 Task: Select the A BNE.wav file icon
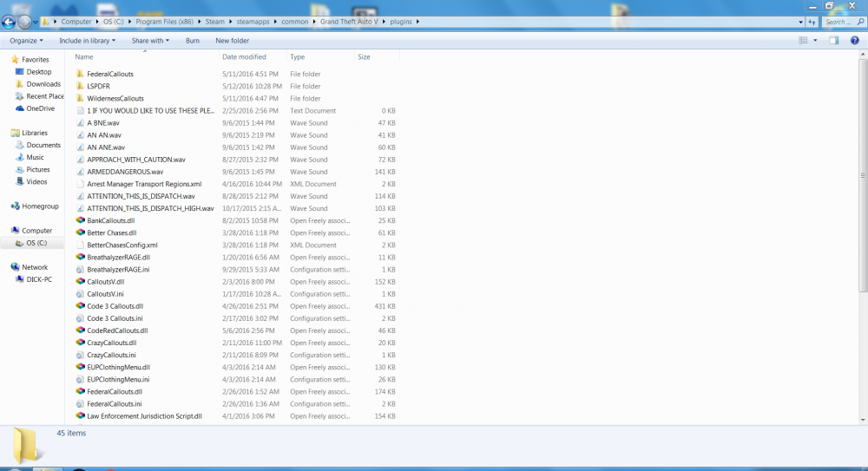pyautogui.click(x=80, y=123)
